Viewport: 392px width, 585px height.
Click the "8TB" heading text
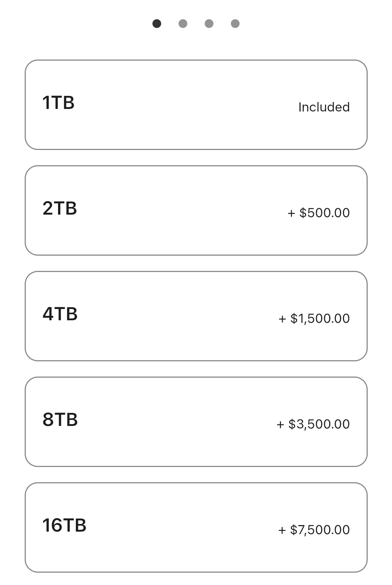[x=60, y=419]
